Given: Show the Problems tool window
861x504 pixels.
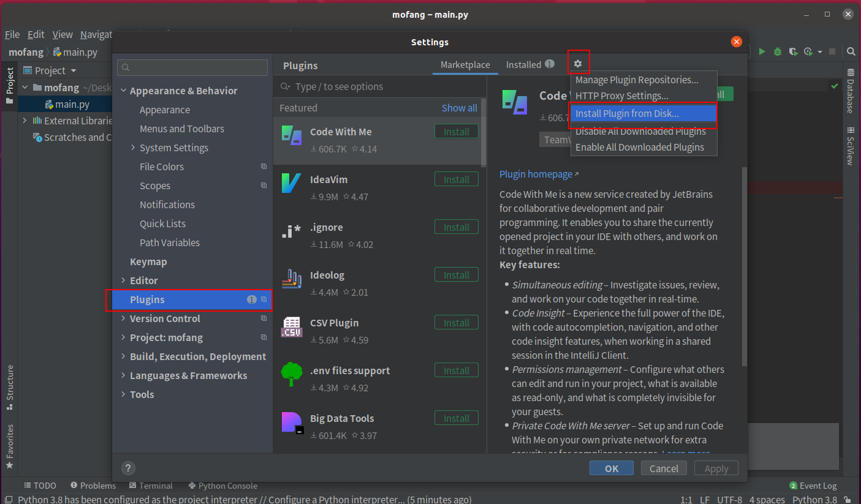Looking at the screenshot, I should click(x=93, y=486).
